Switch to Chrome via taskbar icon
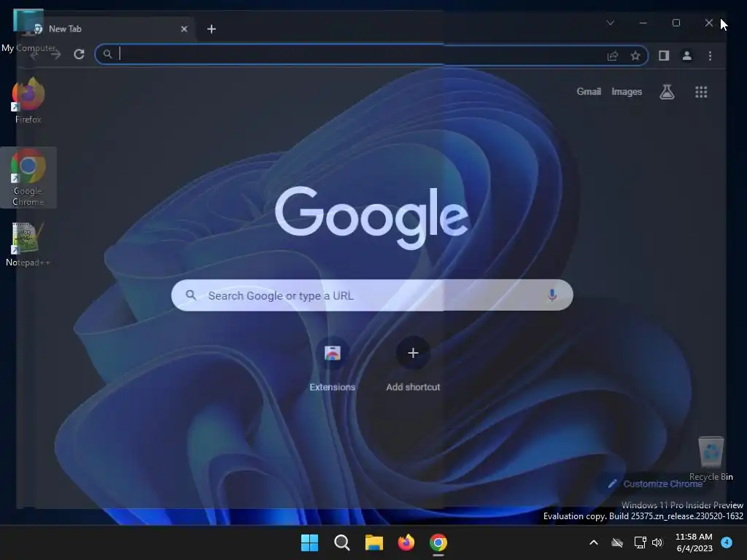 coord(438,542)
